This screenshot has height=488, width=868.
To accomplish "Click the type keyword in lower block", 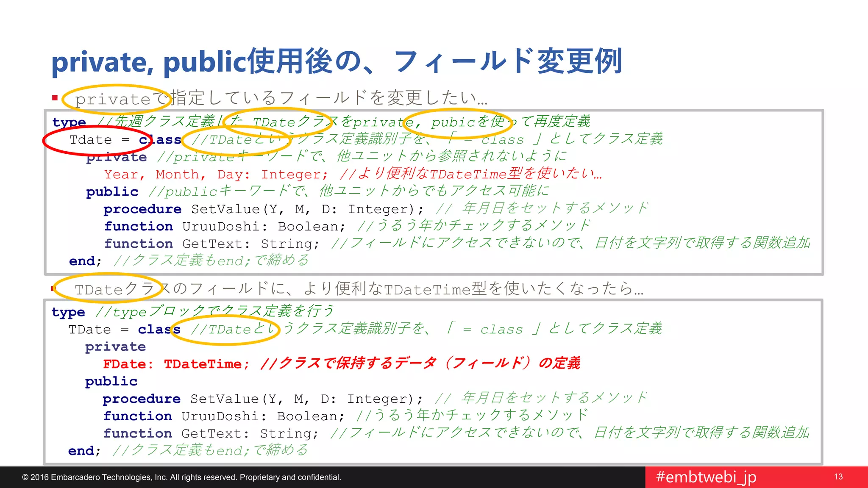I will click(x=68, y=312).
